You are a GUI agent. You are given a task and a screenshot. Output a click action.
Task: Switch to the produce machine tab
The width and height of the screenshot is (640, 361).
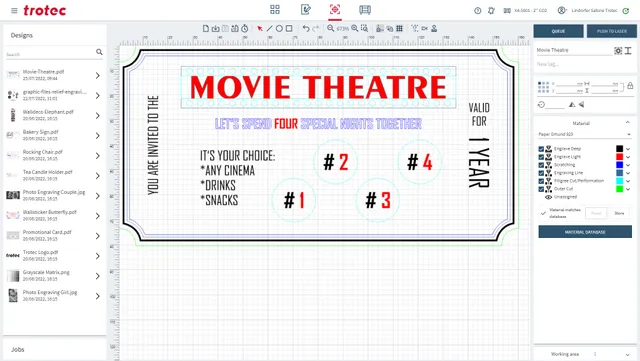(x=365, y=9)
